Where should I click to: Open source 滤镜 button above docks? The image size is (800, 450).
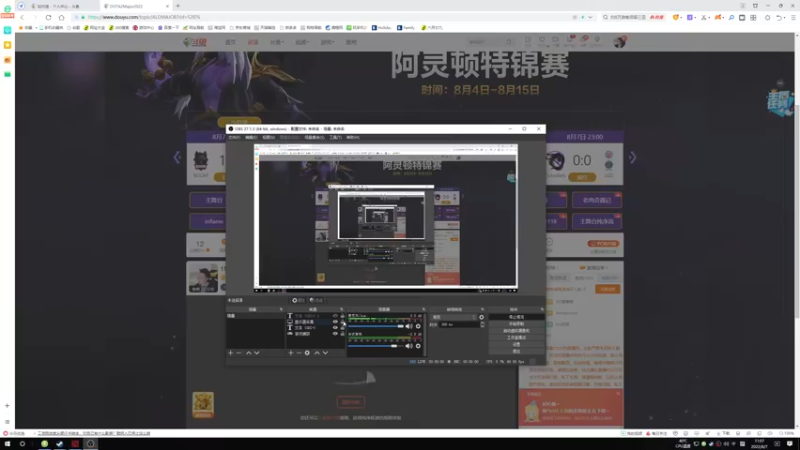click(x=316, y=300)
